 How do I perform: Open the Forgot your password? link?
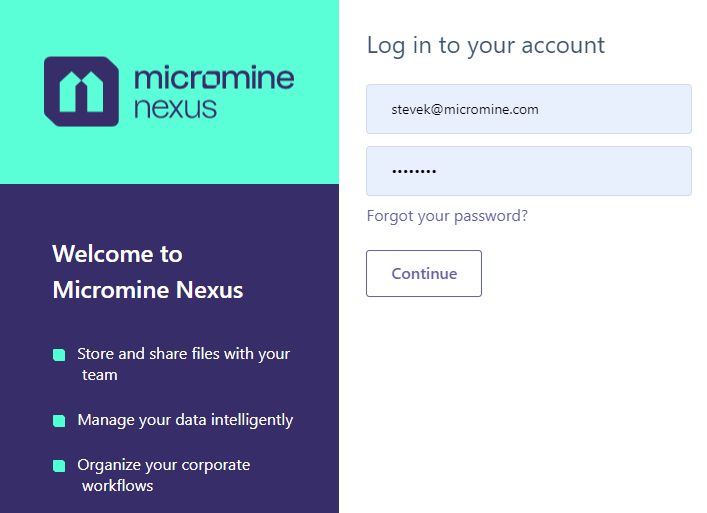[447, 216]
